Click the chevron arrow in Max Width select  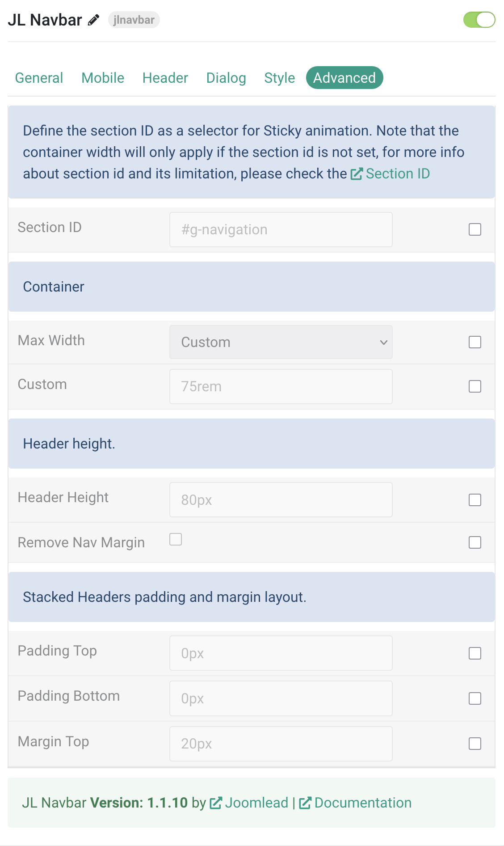pos(383,343)
